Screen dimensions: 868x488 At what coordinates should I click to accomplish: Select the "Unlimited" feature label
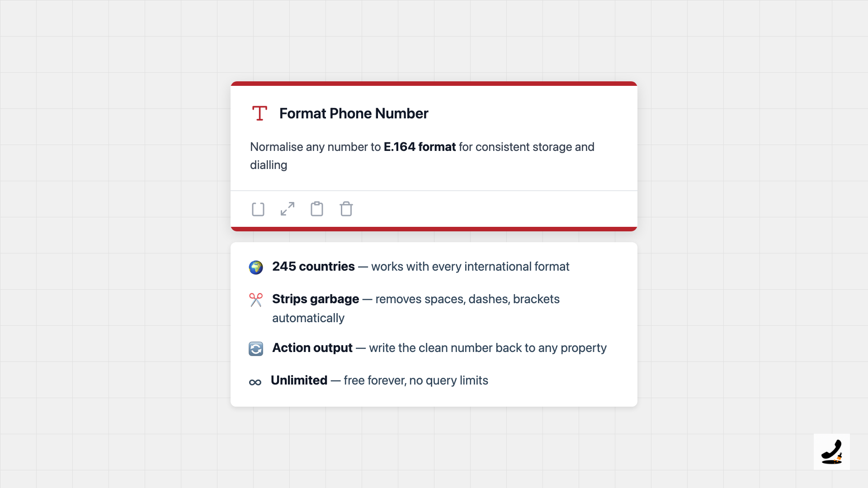coord(299,380)
